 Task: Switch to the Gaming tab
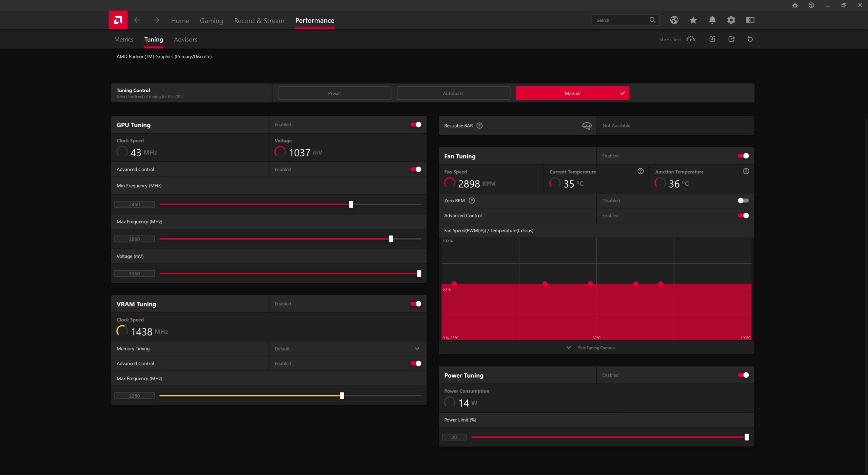(x=211, y=21)
